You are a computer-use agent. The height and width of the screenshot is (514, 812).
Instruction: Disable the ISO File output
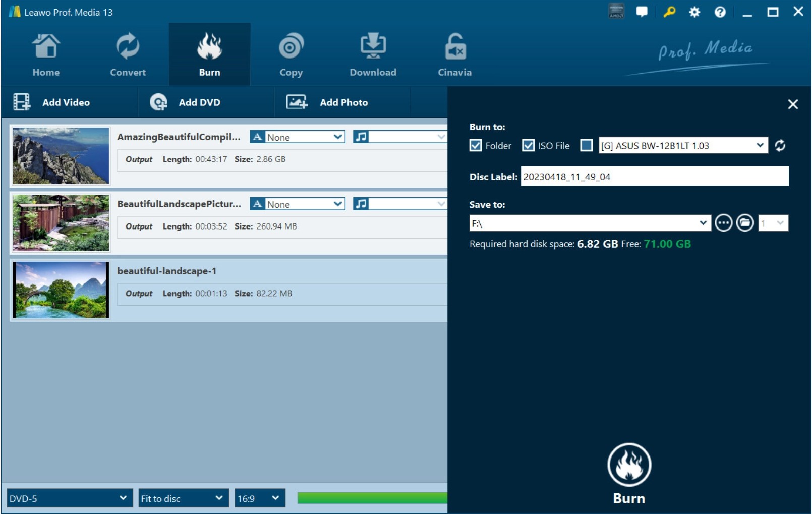[529, 146]
